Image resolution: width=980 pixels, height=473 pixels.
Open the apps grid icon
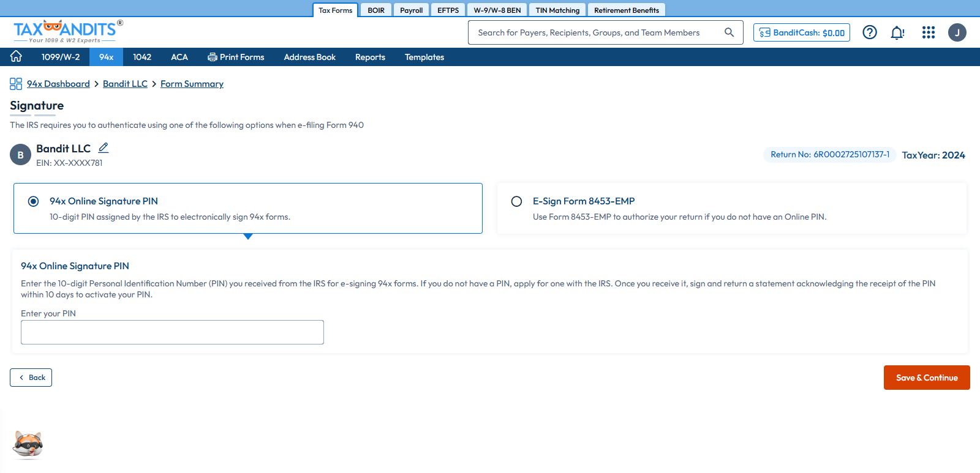coord(928,32)
